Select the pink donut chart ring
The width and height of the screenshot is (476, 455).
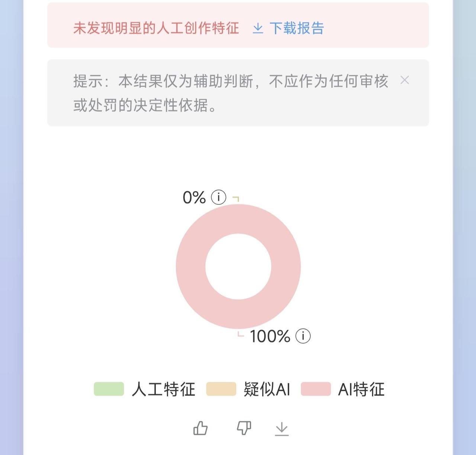coord(190,266)
